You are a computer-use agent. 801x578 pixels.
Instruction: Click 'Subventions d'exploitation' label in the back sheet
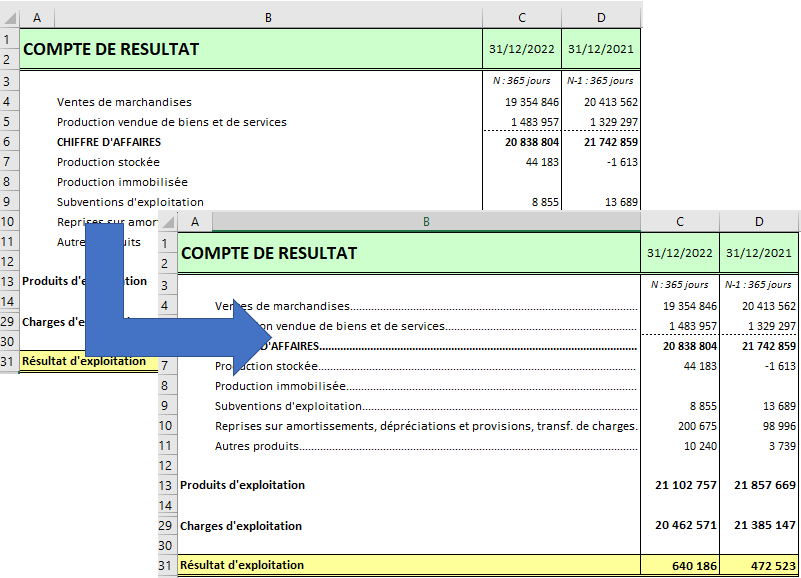point(130,202)
